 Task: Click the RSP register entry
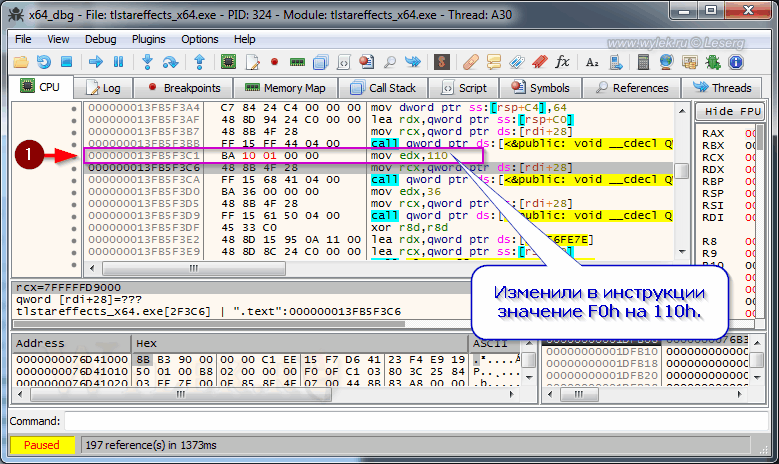point(713,194)
